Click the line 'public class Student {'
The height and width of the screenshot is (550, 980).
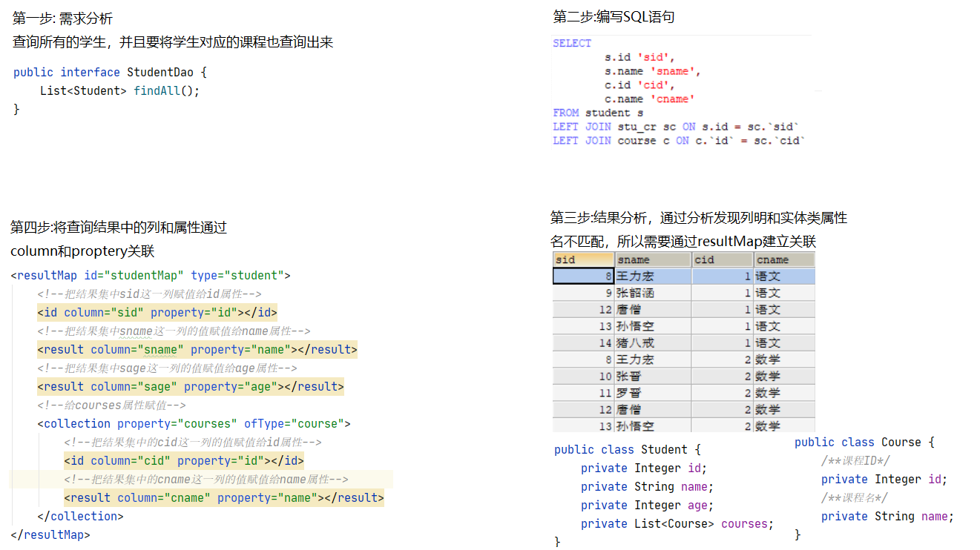pyautogui.click(x=627, y=449)
